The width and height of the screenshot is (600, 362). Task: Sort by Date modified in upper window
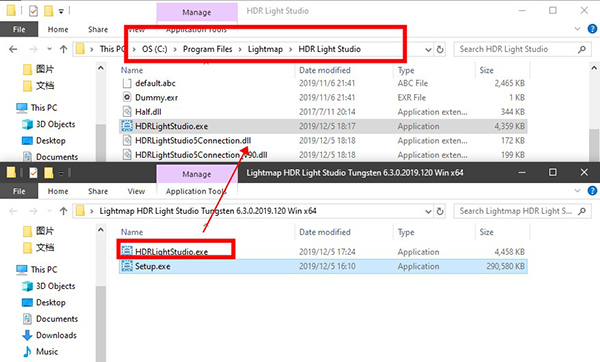click(324, 70)
